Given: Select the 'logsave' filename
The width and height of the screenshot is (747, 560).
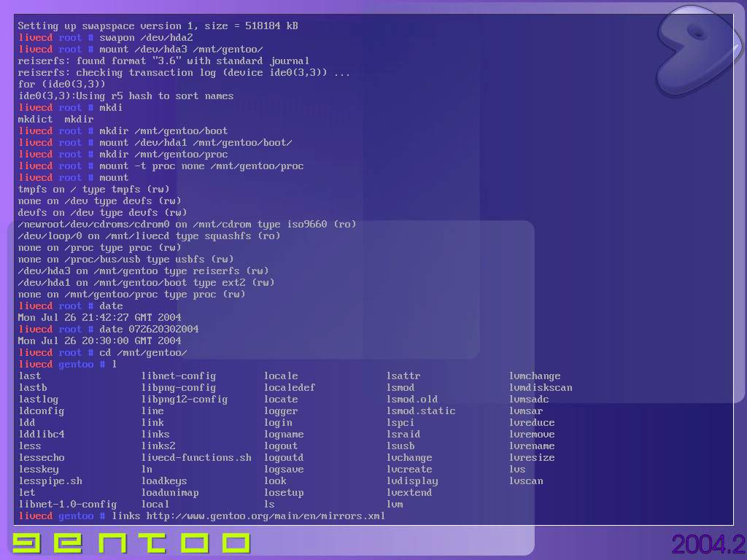Looking at the screenshot, I should click(284, 470).
